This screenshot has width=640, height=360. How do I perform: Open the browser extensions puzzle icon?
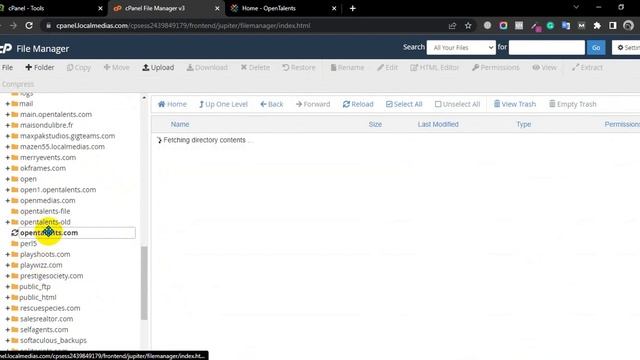point(597,26)
